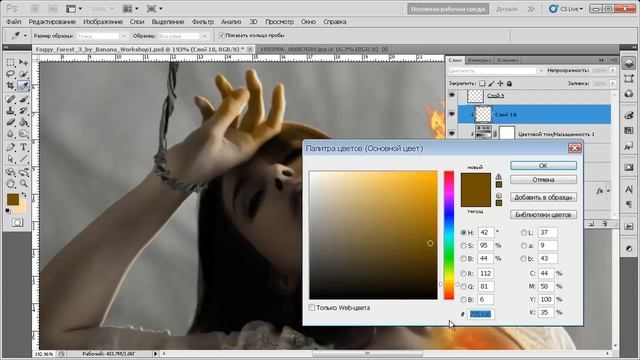The height and width of the screenshot is (360, 640).
Task: Select the Type tool
Action: pos(24,147)
